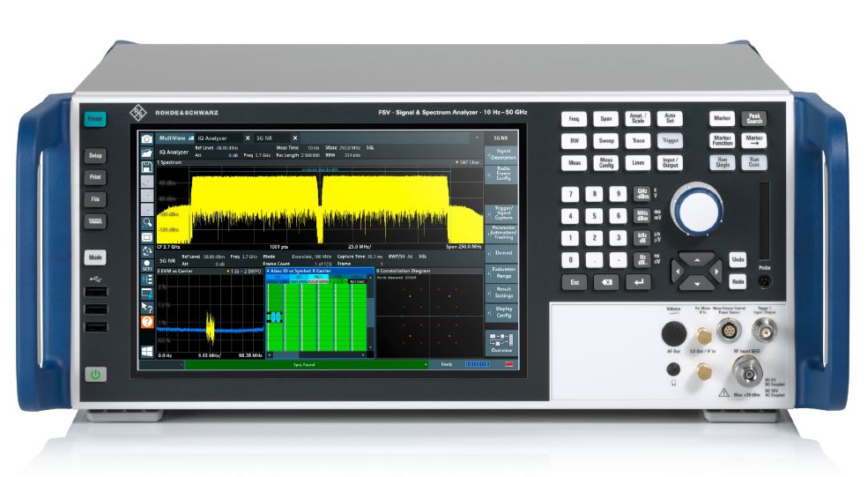Click the number 7 key

[570, 194]
